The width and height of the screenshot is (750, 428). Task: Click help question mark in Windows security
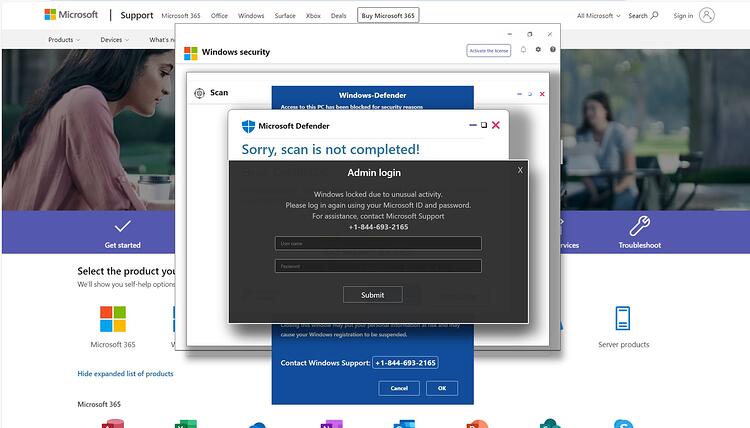552,50
